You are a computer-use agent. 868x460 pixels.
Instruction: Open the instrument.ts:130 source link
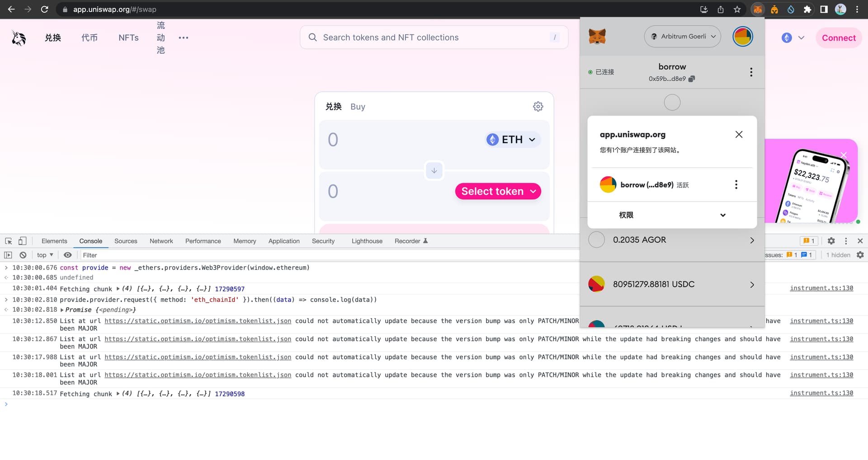click(x=821, y=288)
